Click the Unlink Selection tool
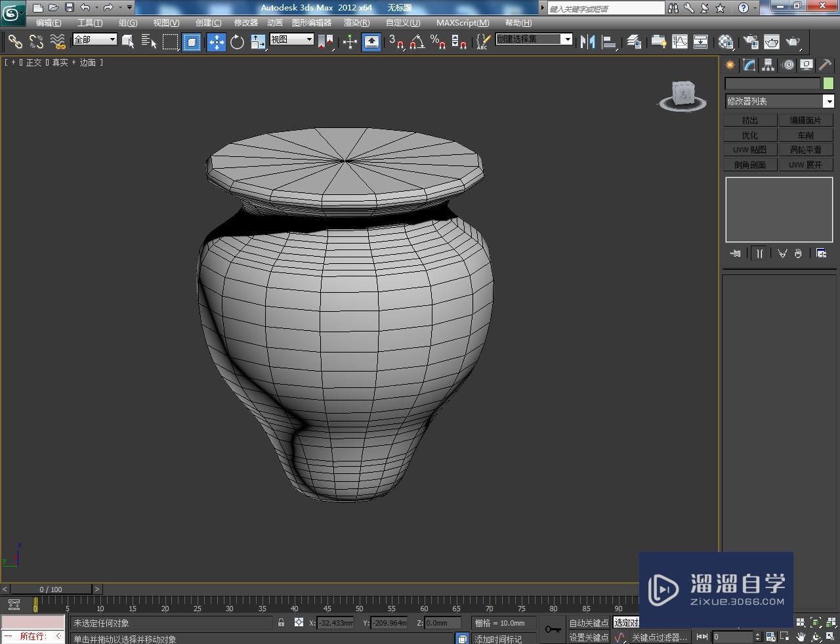Screen dimensions: 840x644 [x=36, y=42]
